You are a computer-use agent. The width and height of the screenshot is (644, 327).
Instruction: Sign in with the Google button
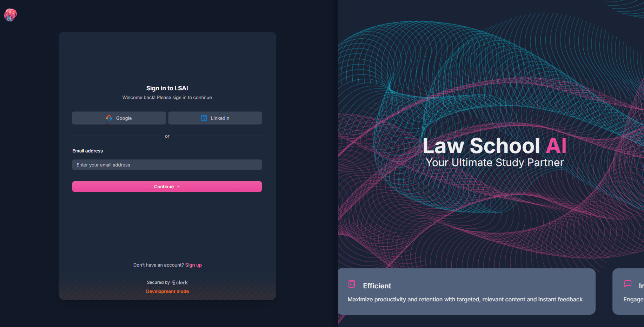pyautogui.click(x=119, y=118)
